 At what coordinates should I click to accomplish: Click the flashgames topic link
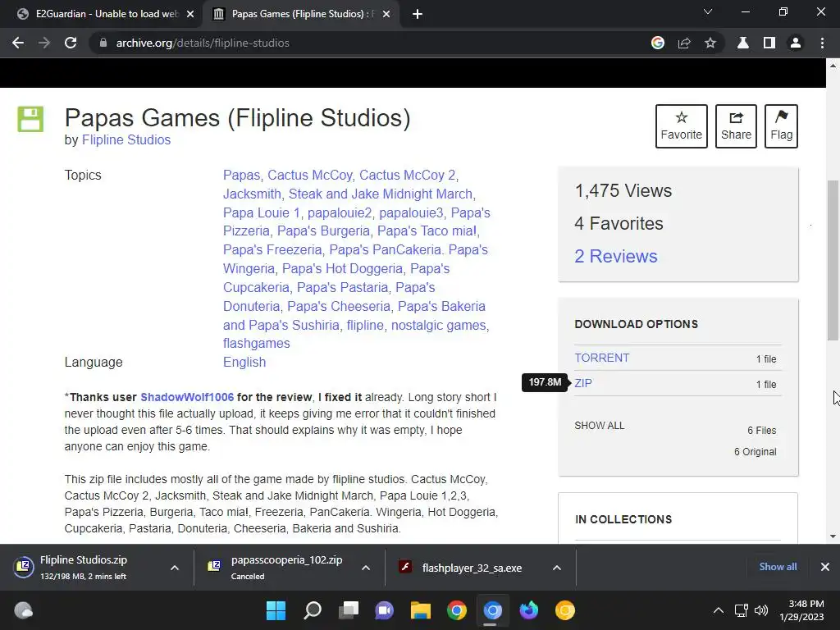pos(256,344)
